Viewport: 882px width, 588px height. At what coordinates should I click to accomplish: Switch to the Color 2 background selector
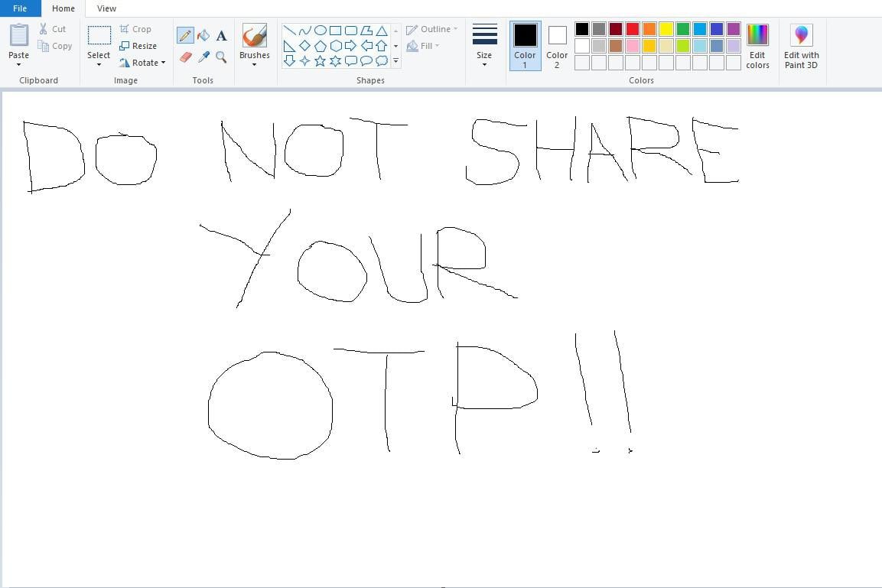click(x=557, y=45)
